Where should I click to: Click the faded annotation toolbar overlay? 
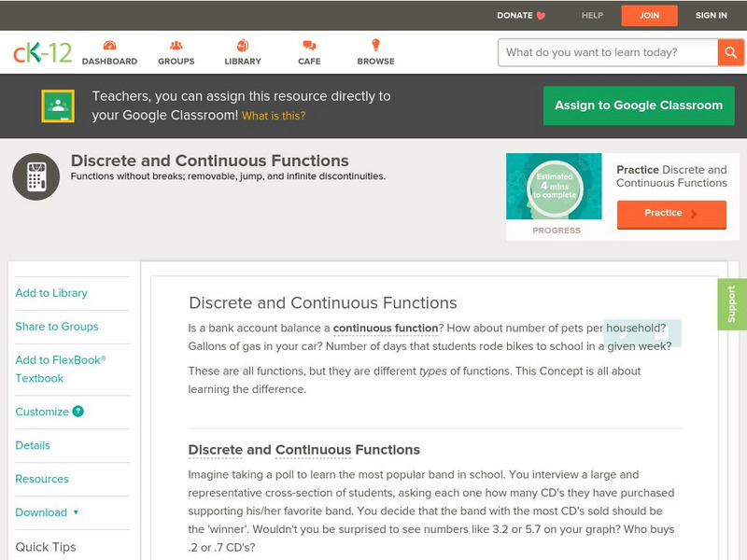(x=642, y=333)
